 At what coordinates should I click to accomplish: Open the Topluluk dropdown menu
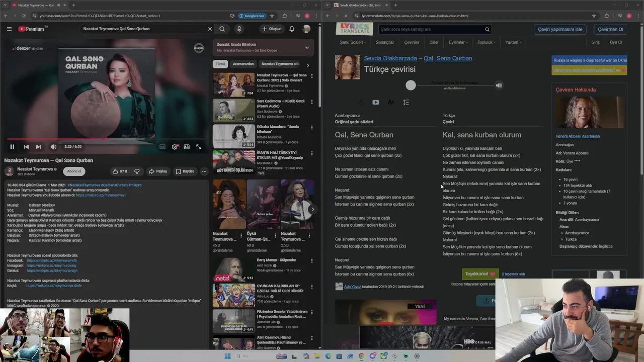487,42
